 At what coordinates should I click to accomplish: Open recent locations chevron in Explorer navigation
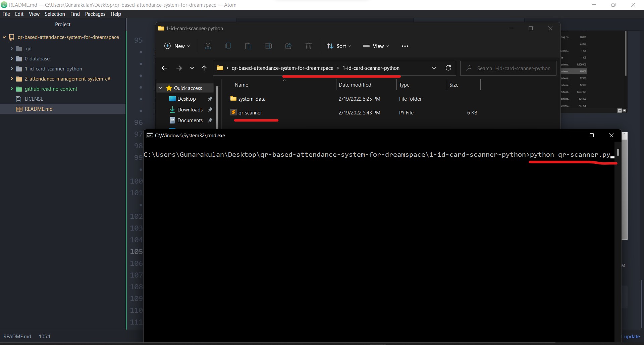(x=192, y=68)
